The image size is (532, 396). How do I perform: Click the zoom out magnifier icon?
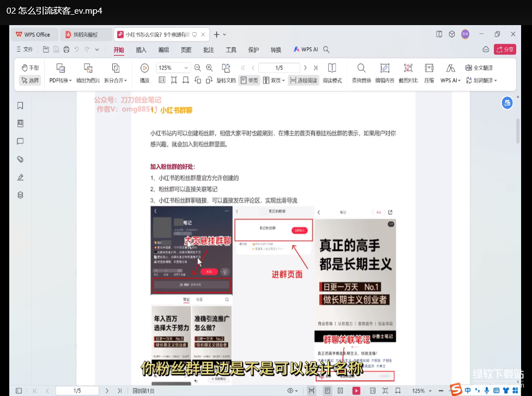197,68
